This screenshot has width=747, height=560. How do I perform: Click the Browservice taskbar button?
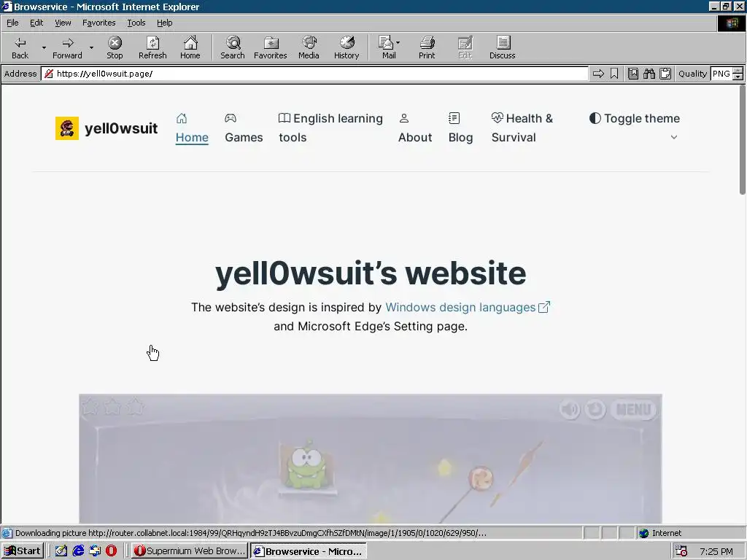pyautogui.click(x=309, y=551)
